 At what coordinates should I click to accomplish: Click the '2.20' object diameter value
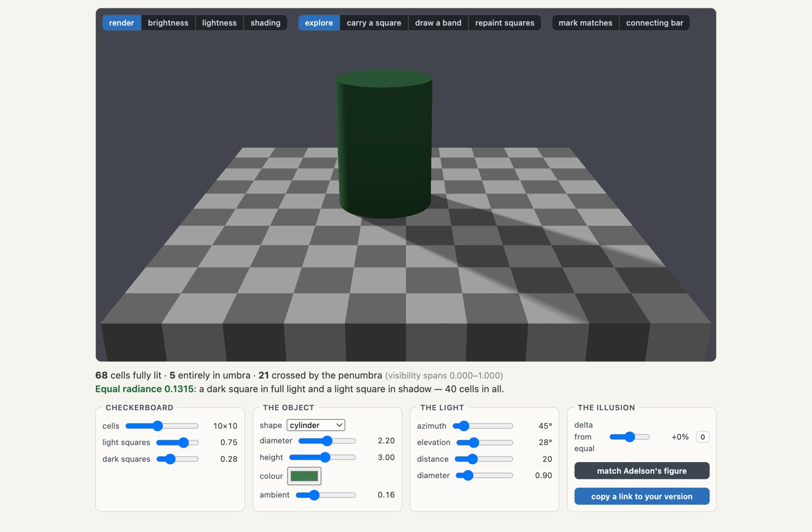386,441
